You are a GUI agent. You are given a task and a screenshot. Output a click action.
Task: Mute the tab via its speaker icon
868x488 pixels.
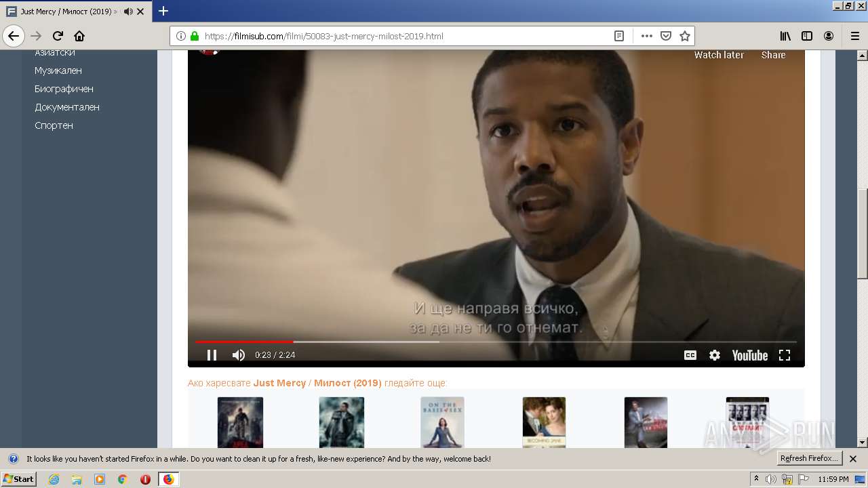tap(128, 12)
